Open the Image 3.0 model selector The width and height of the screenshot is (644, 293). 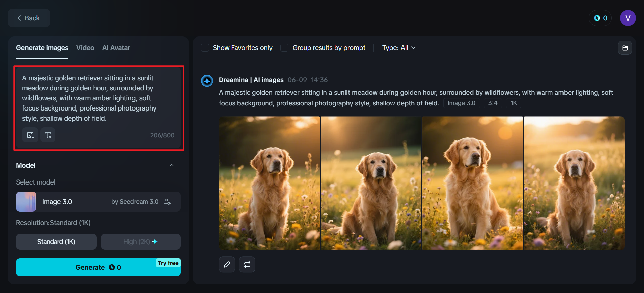pos(98,202)
